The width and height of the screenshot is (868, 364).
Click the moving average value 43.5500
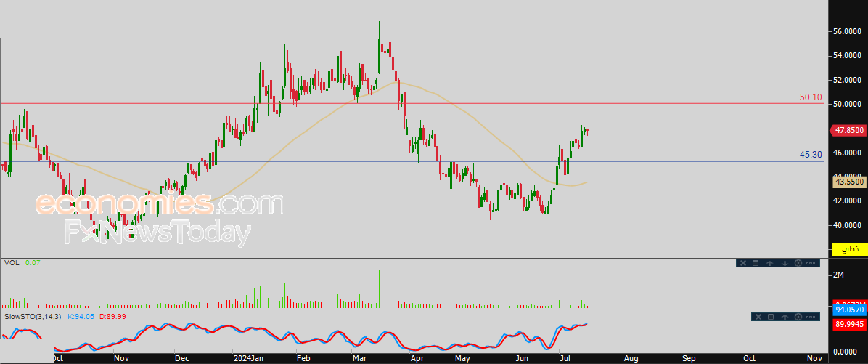click(x=849, y=181)
